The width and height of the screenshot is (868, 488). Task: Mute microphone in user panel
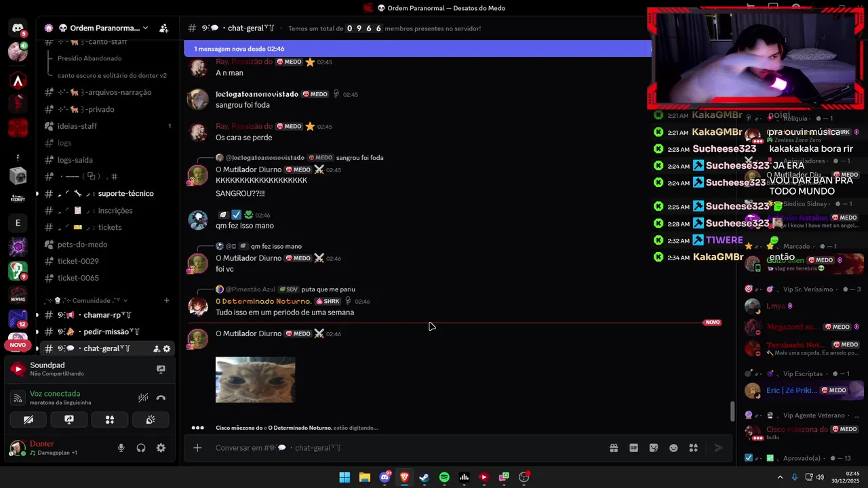click(121, 448)
